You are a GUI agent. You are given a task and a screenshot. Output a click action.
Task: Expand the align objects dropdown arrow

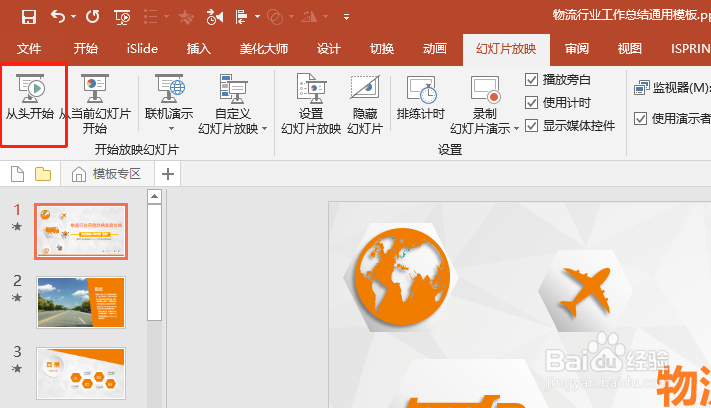point(258,17)
